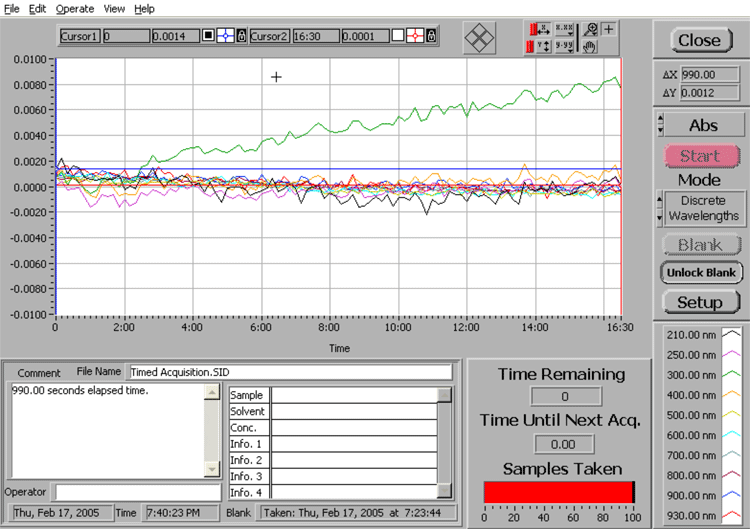Click the diamond cursor mover control
Viewport: 750px width, 529px height.
[480, 37]
